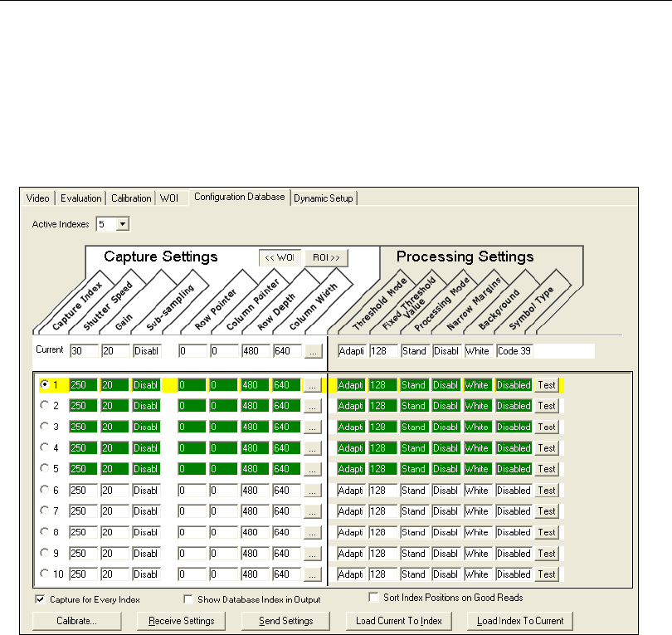Go to the Calibration tab

[131, 198]
